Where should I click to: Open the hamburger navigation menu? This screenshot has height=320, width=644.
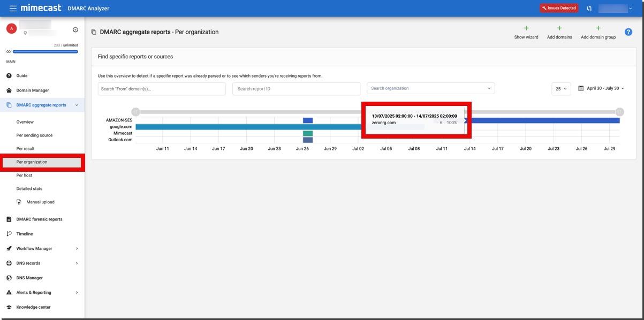[x=13, y=8]
